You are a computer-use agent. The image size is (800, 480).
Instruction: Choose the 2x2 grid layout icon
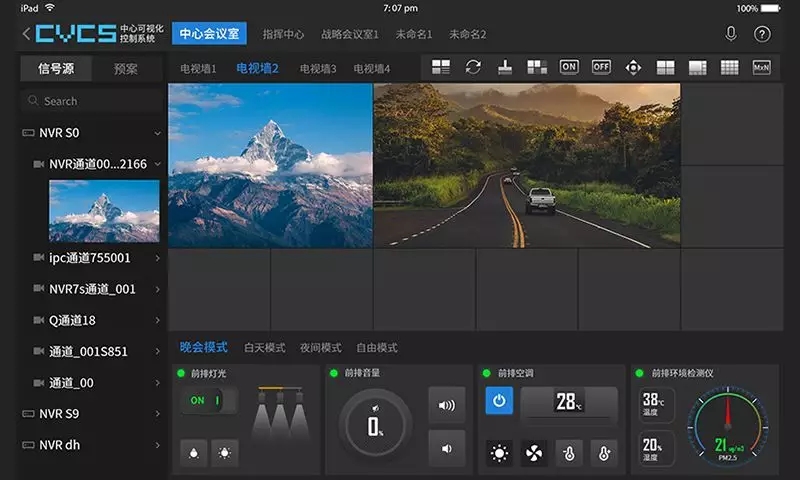[665, 67]
